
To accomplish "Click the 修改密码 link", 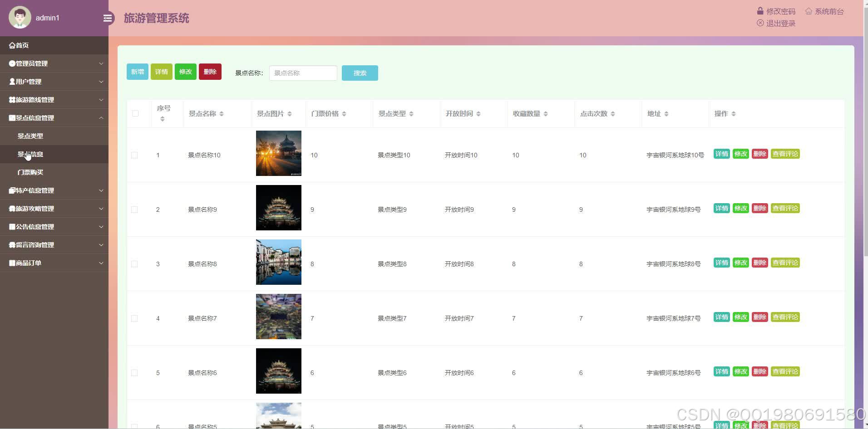I will (781, 11).
